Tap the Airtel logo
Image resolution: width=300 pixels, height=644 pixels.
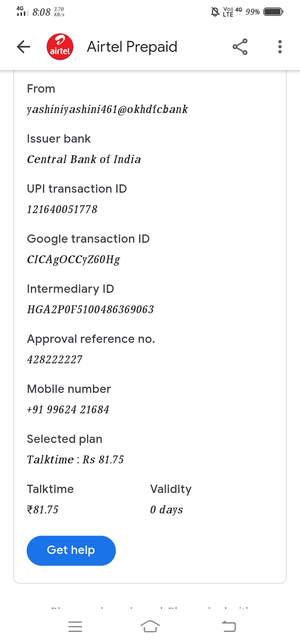tap(60, 47)
